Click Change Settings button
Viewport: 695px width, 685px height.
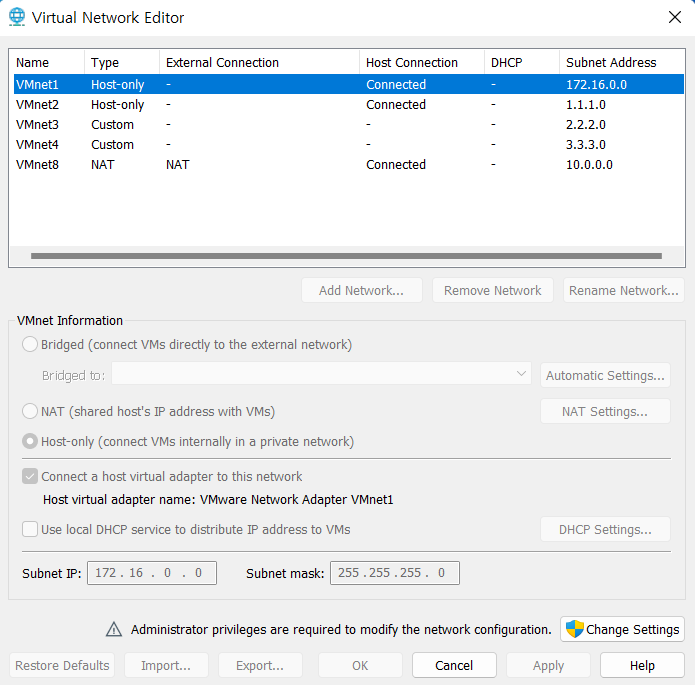[622, 629]
